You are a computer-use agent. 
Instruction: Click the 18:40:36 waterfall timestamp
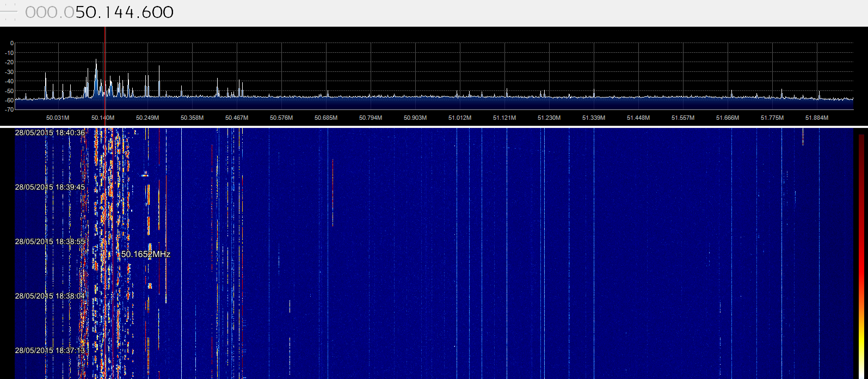coord(50,133)
